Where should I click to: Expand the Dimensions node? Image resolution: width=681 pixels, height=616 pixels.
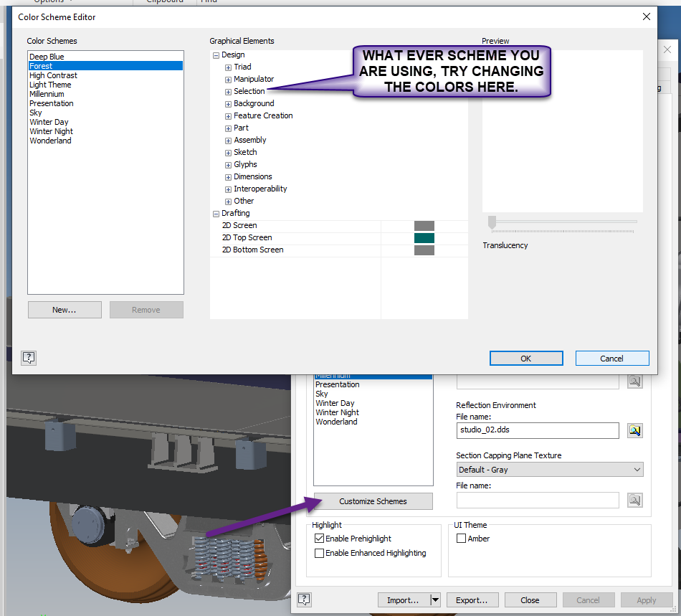[228, 177]
